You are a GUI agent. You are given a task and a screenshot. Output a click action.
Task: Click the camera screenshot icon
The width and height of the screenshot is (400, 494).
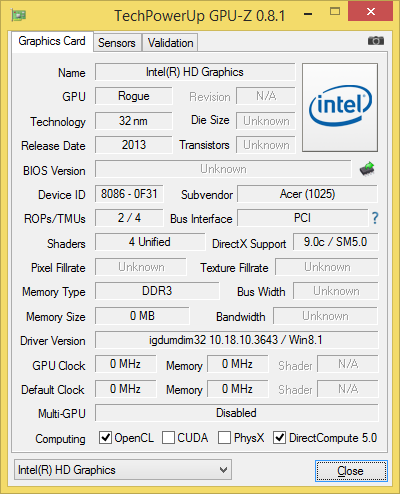[376, 41]
